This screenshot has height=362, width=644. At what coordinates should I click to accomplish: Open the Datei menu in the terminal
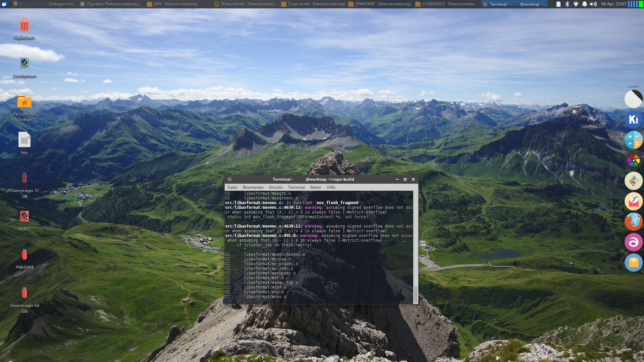click(x=232, y=187)
